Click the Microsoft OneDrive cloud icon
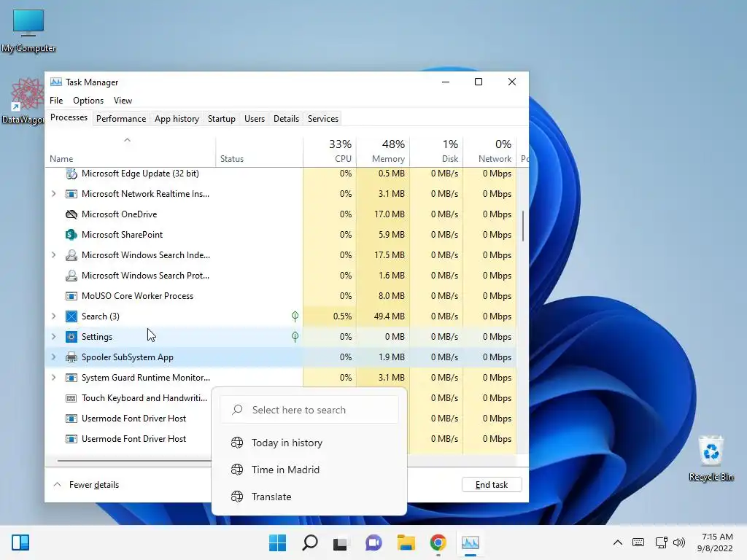747x560 pixels. (x=71, y=214)
